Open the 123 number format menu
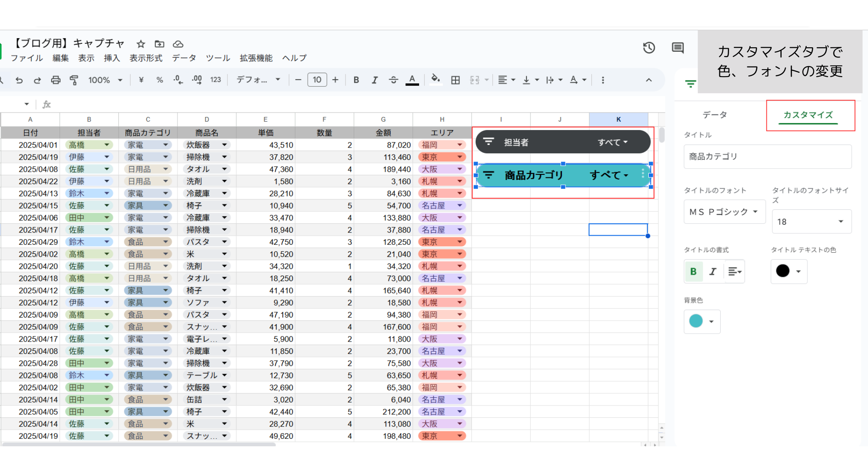This screenshot has width=868, height=473. [216, 80]
